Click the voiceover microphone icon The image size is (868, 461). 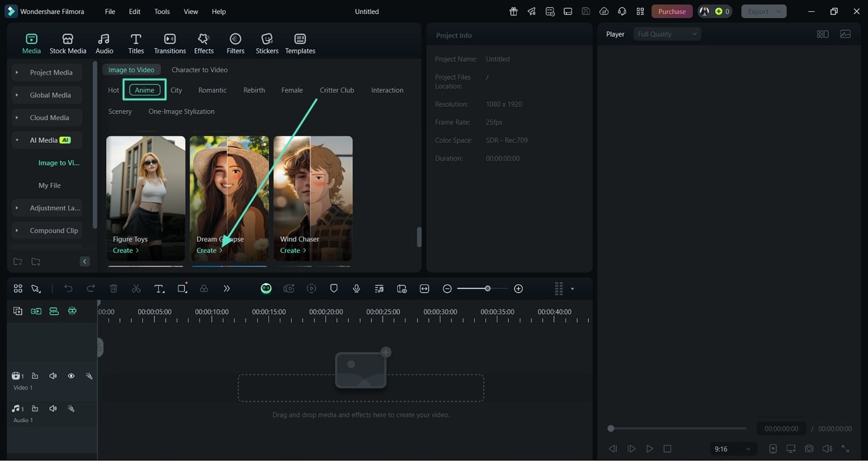(x=357, y=289)
